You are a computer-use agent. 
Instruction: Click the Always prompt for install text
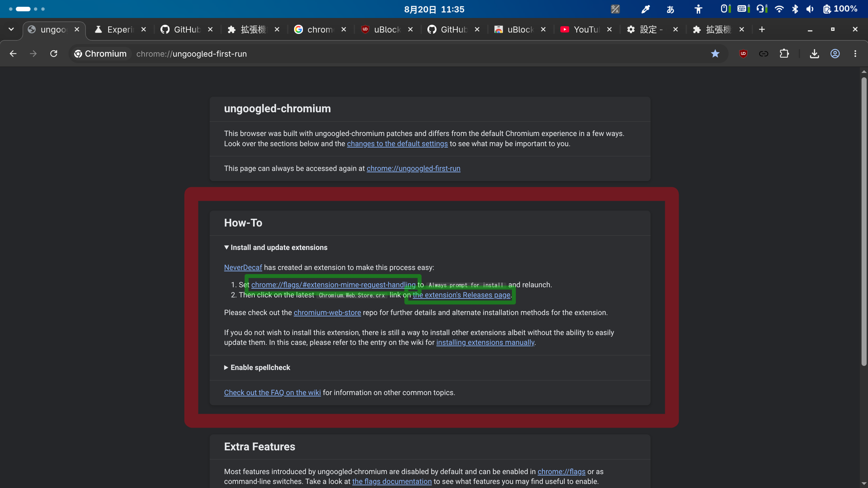tap(466, 285)
